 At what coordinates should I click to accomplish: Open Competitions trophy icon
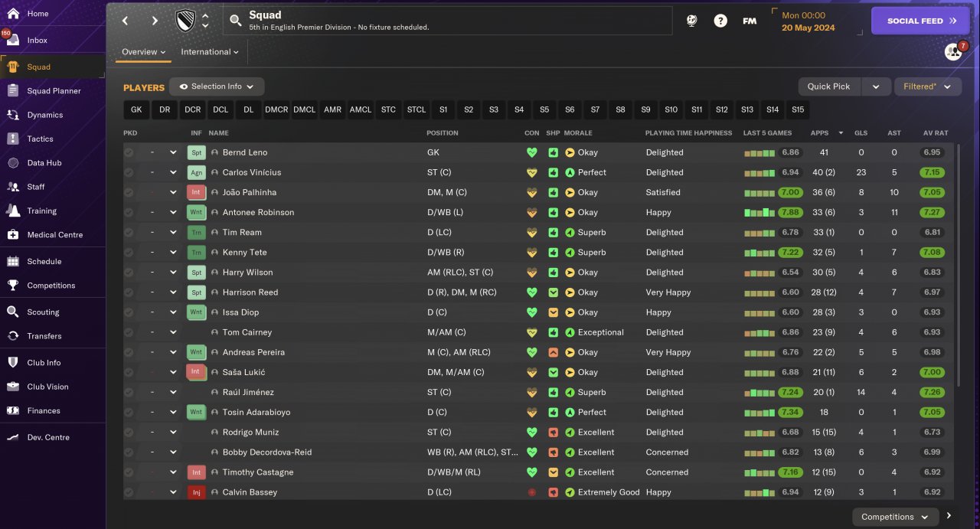[x=13, y=285]
